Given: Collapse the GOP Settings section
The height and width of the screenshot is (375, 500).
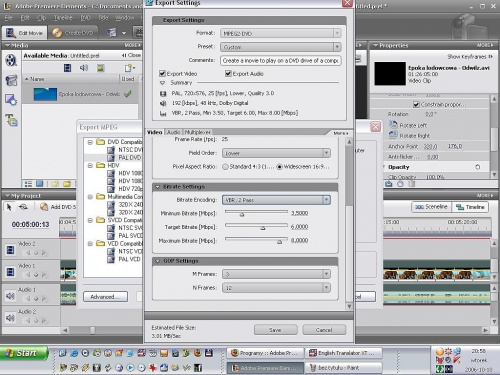Looking at the screenshot, I should (x=158, y=261).
